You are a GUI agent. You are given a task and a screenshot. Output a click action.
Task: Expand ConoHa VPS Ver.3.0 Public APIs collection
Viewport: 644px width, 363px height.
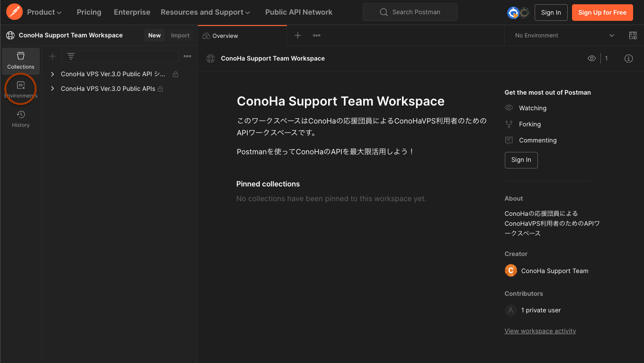(53, 89)
